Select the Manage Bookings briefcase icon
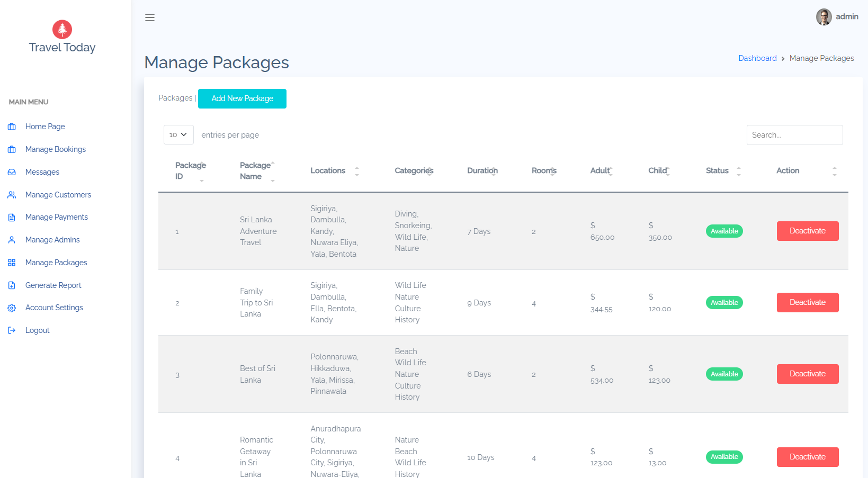868x478 pixels. (12, 149)
